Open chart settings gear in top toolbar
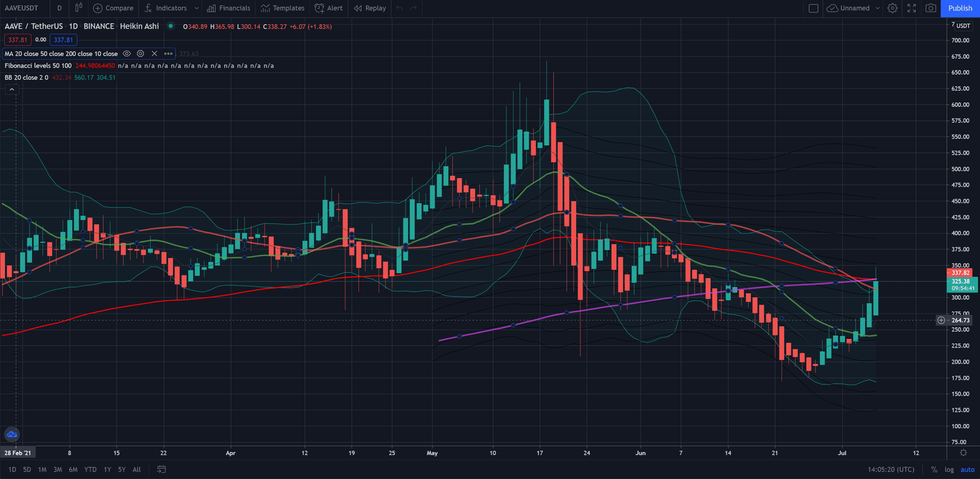 (892, 8)
